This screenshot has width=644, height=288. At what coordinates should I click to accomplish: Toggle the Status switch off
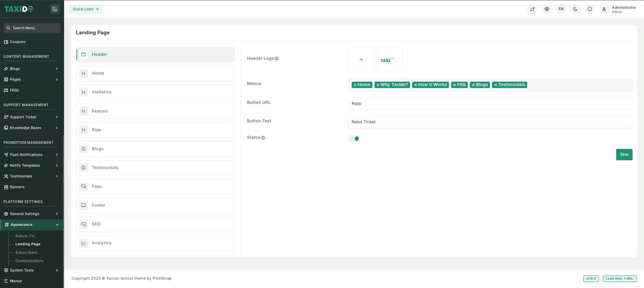click(x=354, y=139)
